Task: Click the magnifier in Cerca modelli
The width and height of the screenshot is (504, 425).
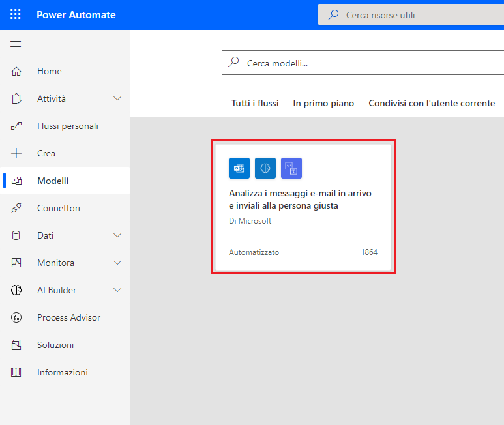Action: point(233,62)
